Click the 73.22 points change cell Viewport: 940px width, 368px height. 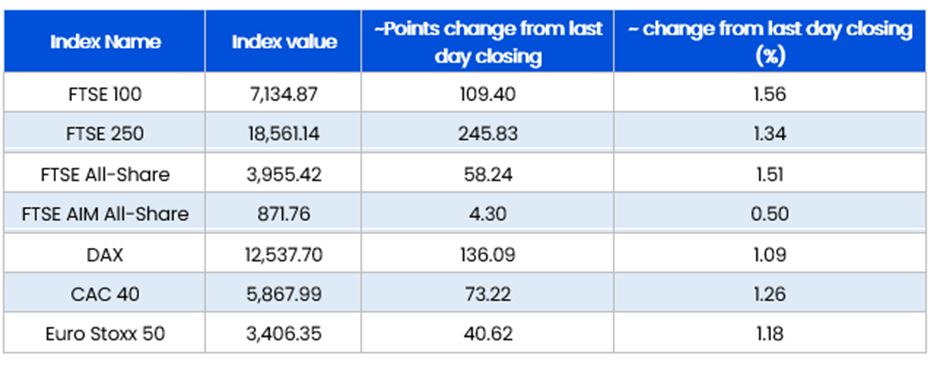487,294
